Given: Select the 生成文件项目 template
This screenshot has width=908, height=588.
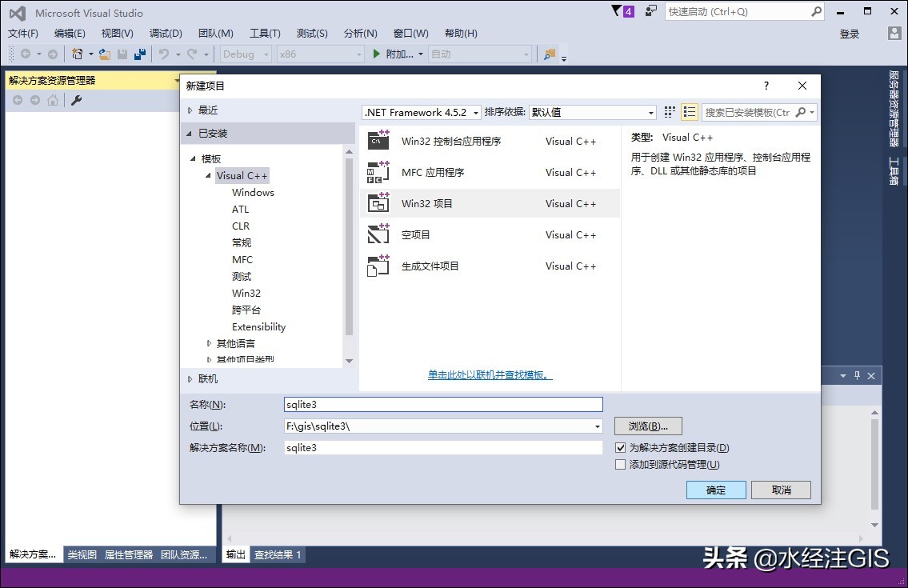Looking at the screenshot, I should (x=490, y=266).
